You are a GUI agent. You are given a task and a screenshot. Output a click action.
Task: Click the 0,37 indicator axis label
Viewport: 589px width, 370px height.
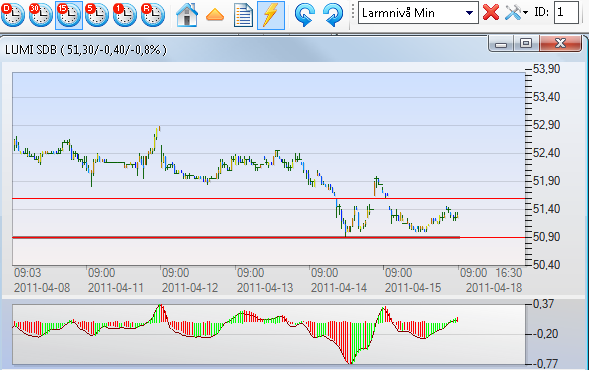[544, 304]
